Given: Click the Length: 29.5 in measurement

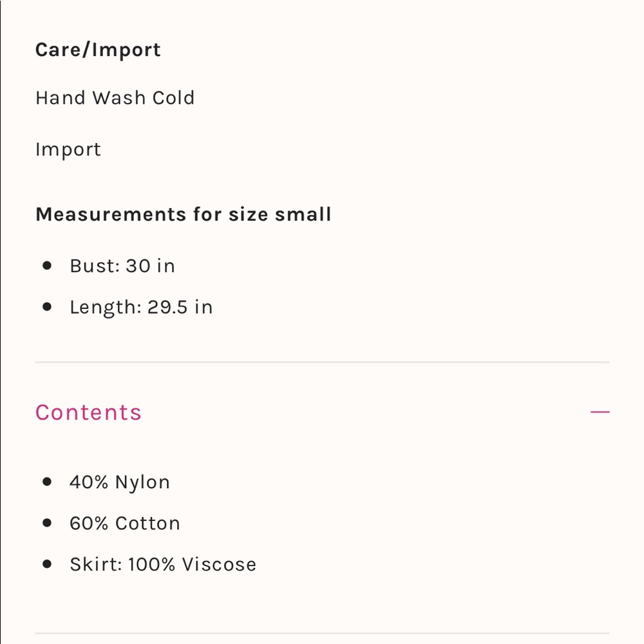Looking at the screenshot, I should (x=141, y=307).
